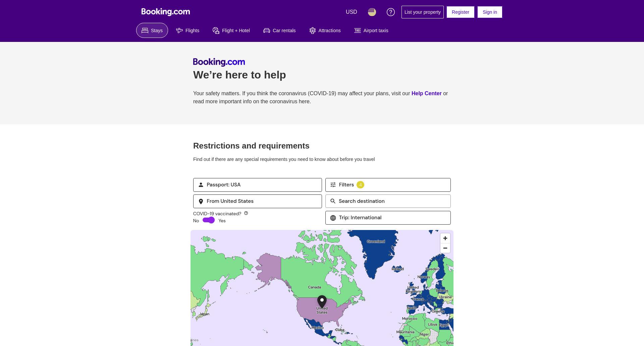Click the Sign in button
Image resolution: width=644 pixels, height=346 pixels.
(490, 12)
